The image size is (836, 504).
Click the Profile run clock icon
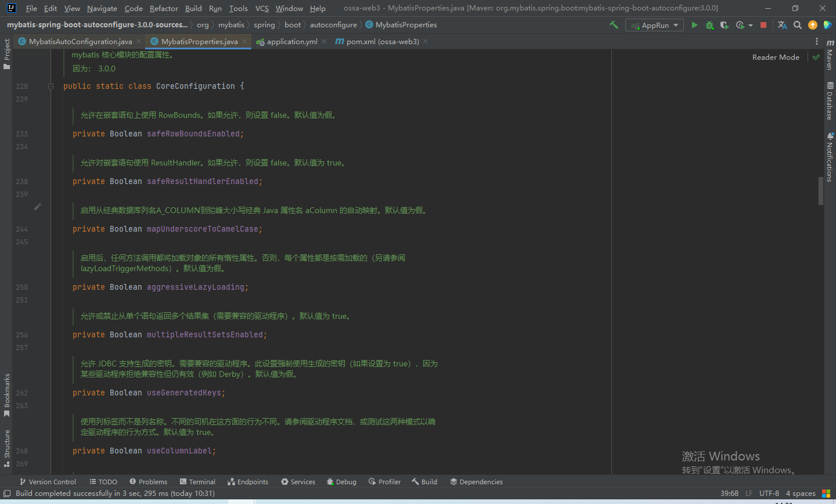coord(740,25)
